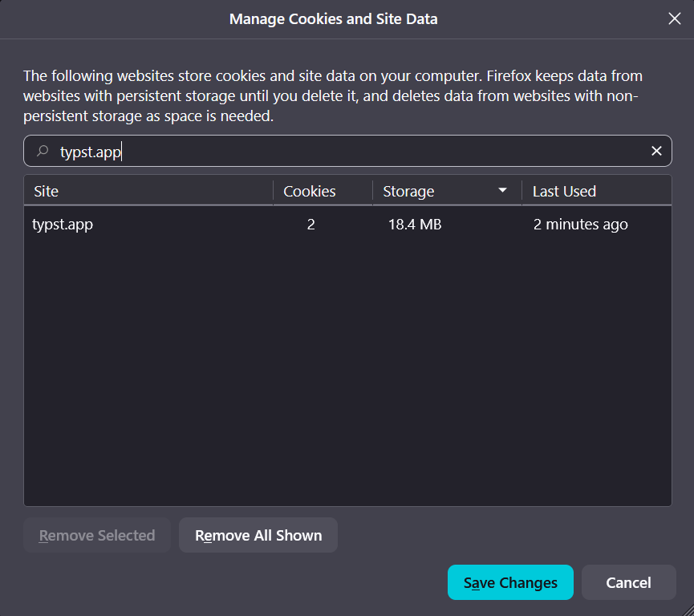The image size is (694, 616).
Task: Click the magnifier icon in search field
Action: click(x=43, y=151)
